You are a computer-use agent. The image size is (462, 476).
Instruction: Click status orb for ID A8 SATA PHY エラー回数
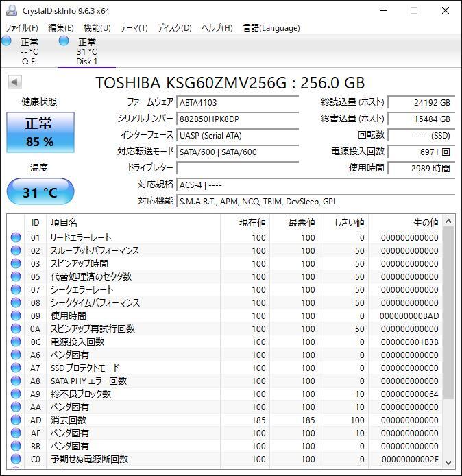click(16, 381)
